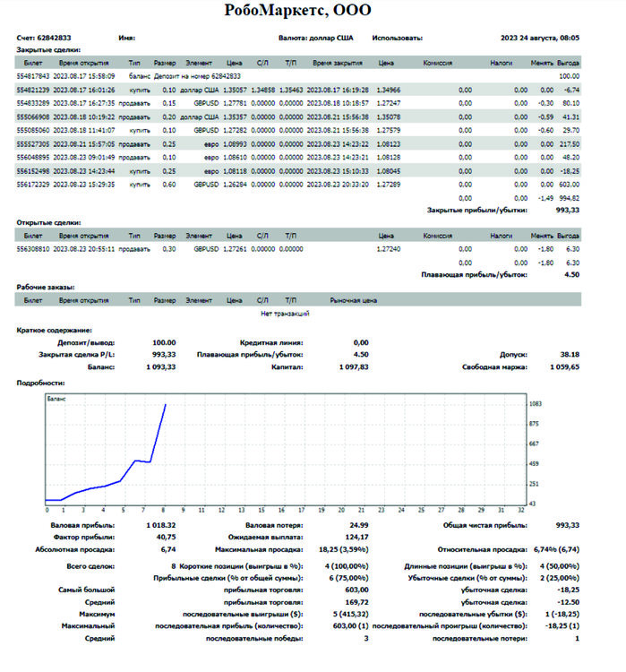
Task: Select the profit value 80.10
Action: click(x=570, y=103)
